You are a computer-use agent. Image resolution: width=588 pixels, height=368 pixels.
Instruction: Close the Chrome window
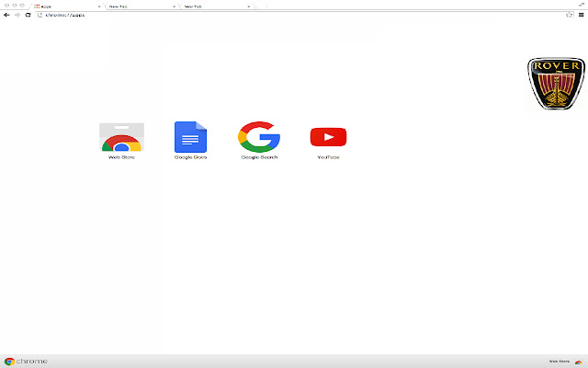tap(6, 6)
